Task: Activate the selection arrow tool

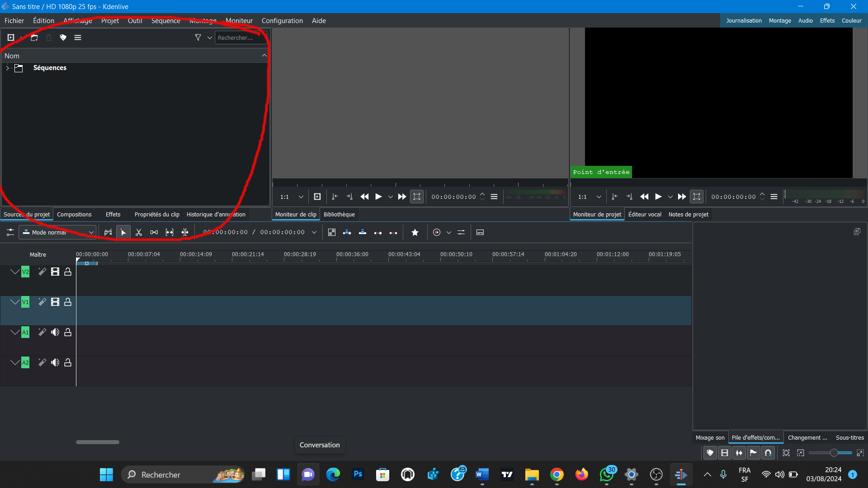Action: coord(123,232)
